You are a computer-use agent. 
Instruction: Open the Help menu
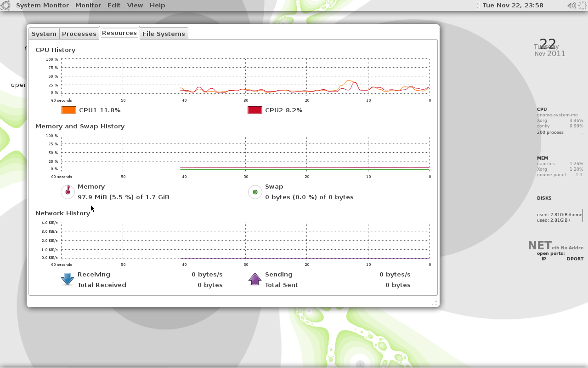click(157, 5)
